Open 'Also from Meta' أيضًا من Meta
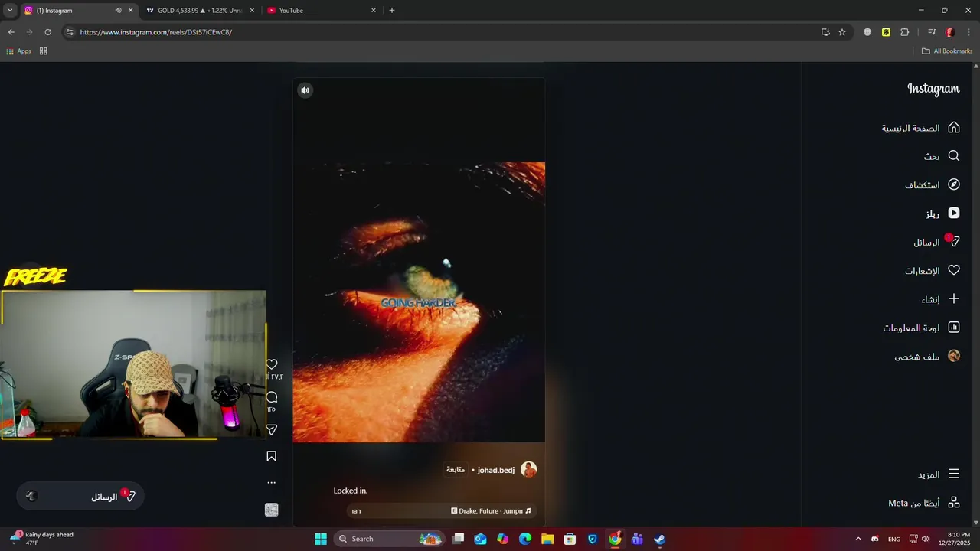The image size is (980, 551). [924, 503]
